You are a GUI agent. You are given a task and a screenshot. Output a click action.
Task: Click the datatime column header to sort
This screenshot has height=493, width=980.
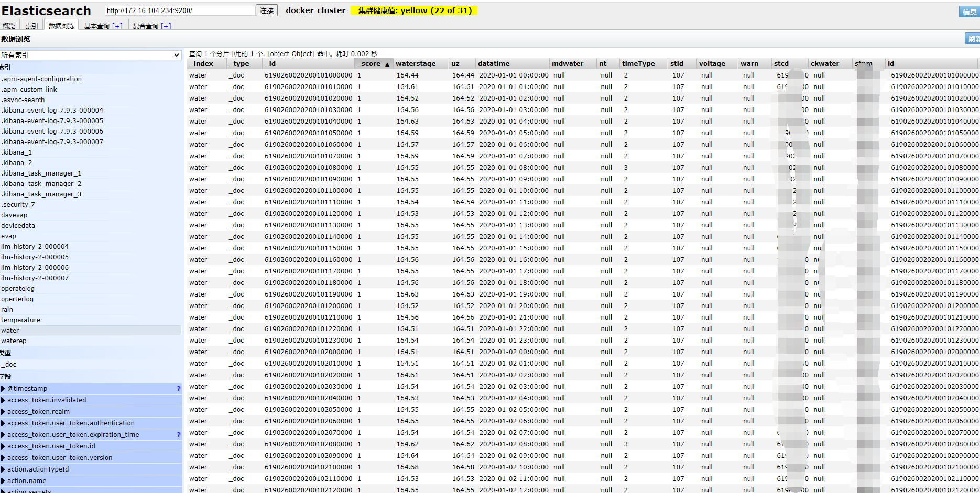click(493, 63)
